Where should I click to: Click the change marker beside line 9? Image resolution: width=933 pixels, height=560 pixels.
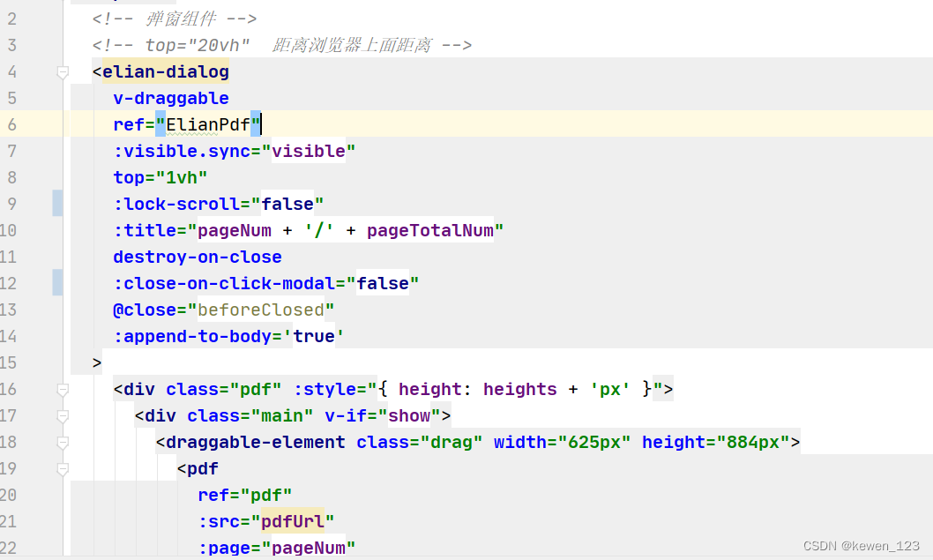point(57,203)
